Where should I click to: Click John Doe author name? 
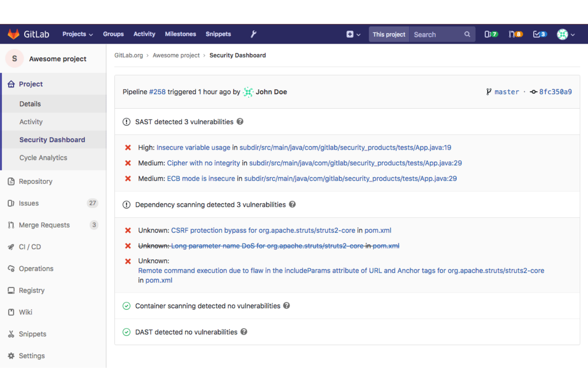(x=271, y=92)
